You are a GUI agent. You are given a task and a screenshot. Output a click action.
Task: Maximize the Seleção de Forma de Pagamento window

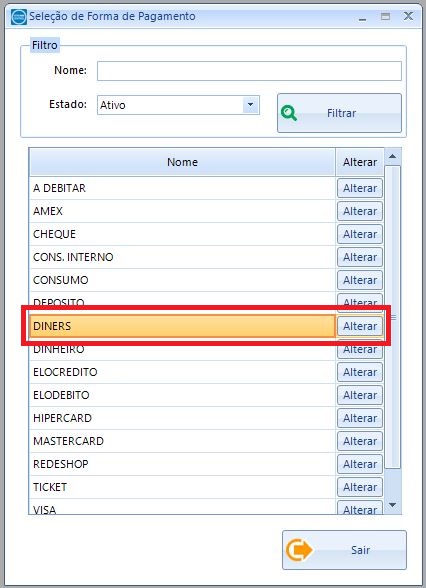point(385,16)
